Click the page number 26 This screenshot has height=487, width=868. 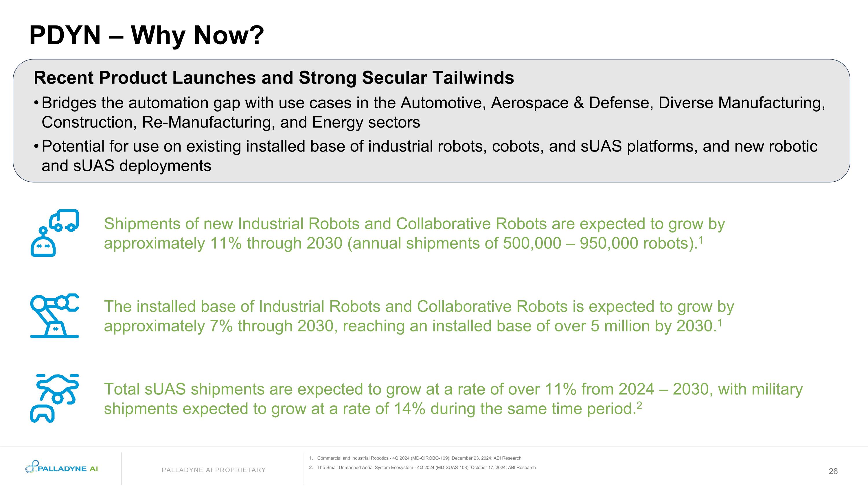(x=833, y=471)
